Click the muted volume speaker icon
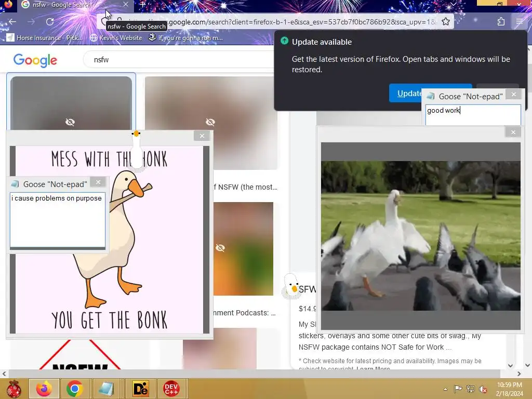Viewport: 532px width, 399px height. coord(483,389)
